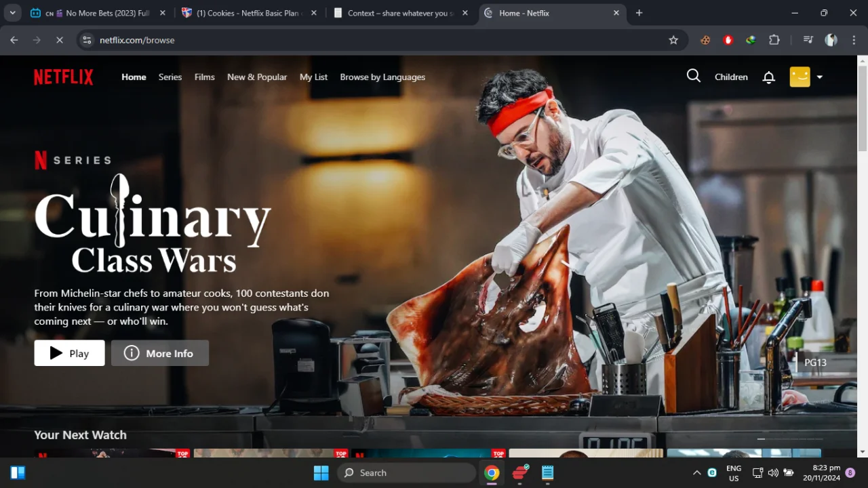Open the battery tray icon
868x488 pixels.
click(789, 472)
